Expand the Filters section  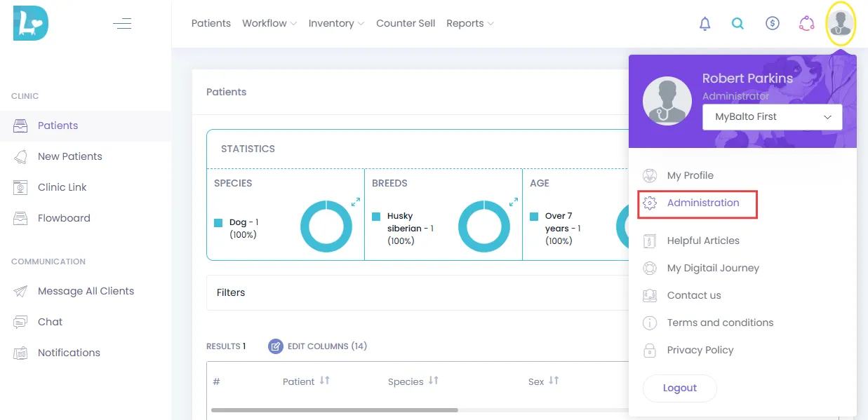418,292
